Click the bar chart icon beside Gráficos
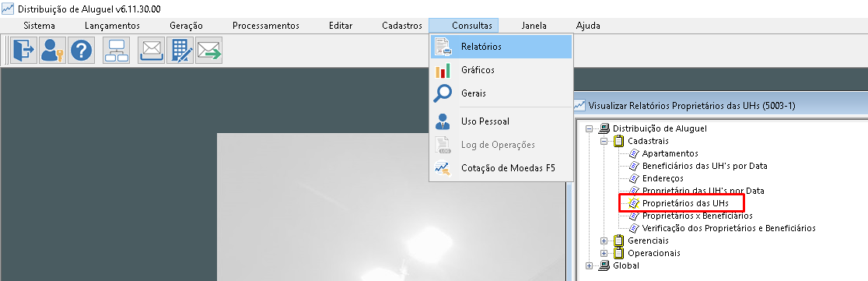Viewport: 868px width, 281px height. (443, 70)
